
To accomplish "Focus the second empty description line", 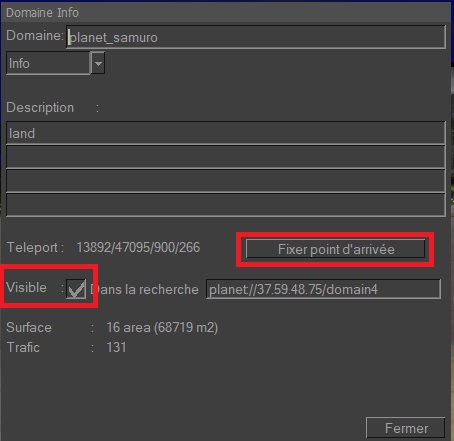I will (226, 157).
